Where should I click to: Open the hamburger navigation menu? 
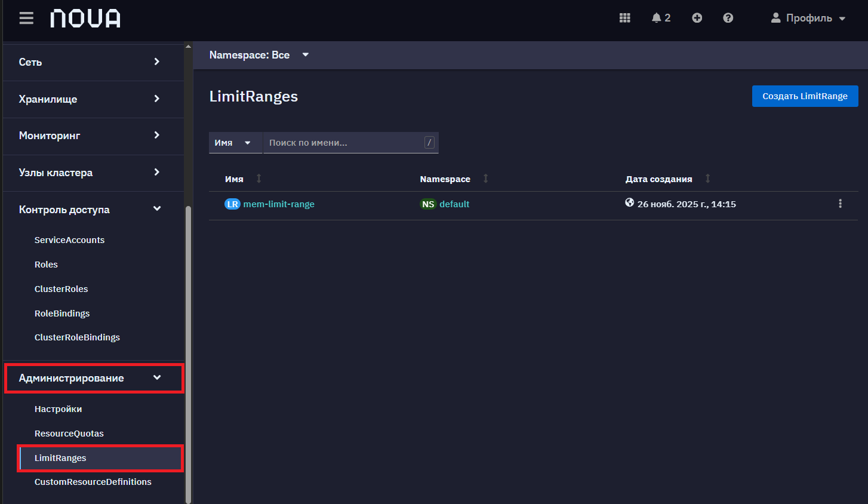click(26, 18)
